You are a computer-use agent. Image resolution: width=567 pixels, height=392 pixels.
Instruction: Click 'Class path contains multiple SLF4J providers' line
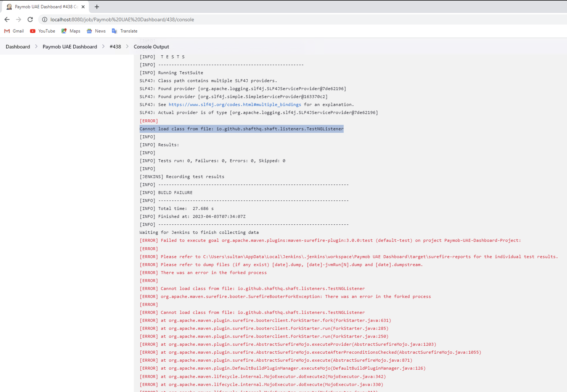point(208,81)
